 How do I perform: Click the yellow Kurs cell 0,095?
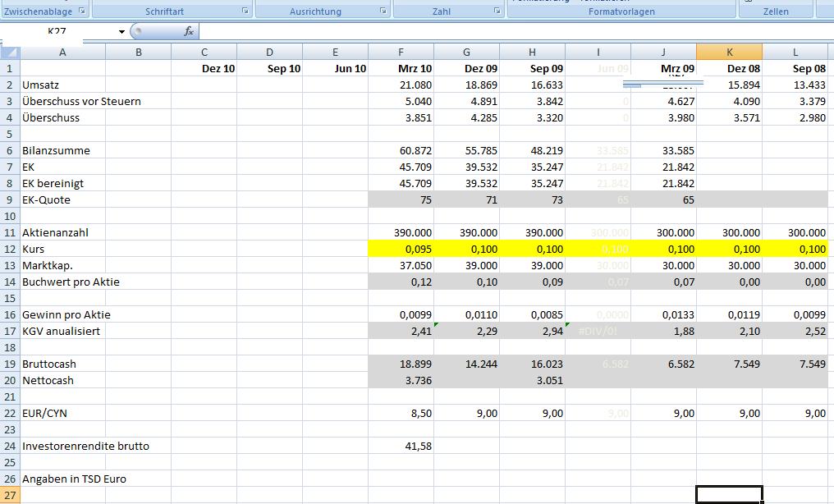pos(401,249)
